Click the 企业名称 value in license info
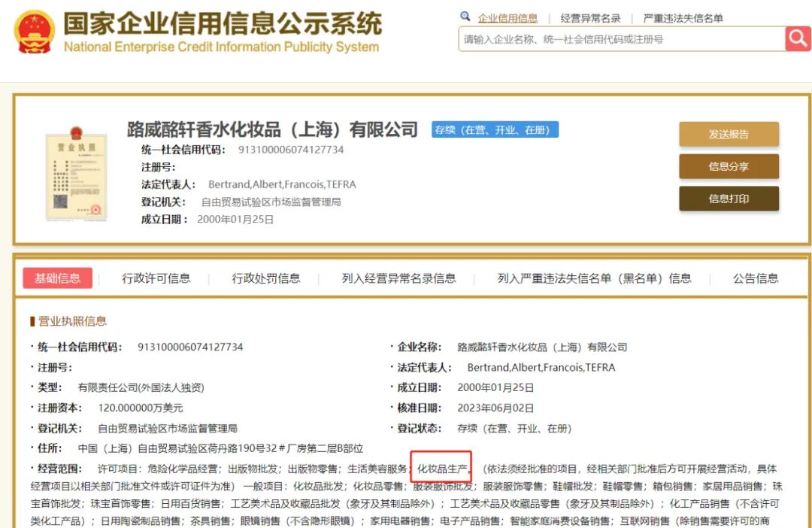This screenshot has width=812, height=528. (x=542, y=347)
